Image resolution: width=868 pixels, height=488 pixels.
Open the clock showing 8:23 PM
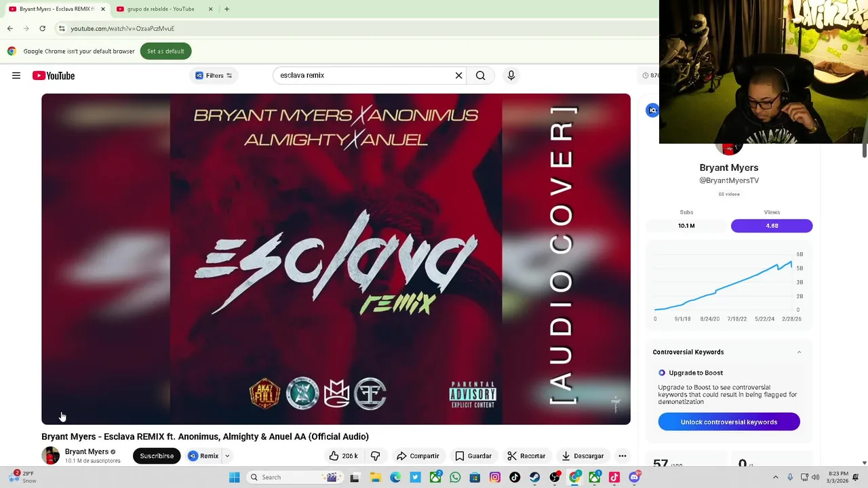click(838, 477)
